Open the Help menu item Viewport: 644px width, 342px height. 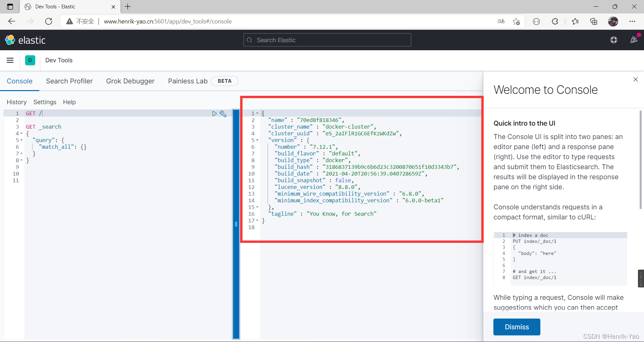pos(69,102)
